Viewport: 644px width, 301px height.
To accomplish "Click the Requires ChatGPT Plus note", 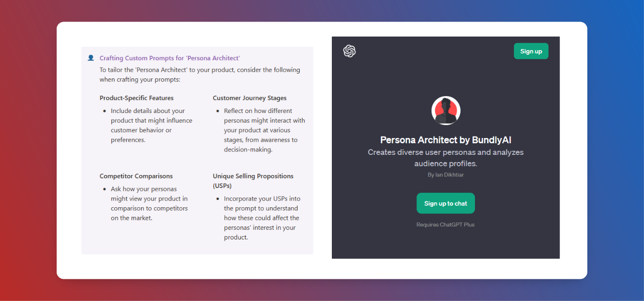I will [445, 225].
